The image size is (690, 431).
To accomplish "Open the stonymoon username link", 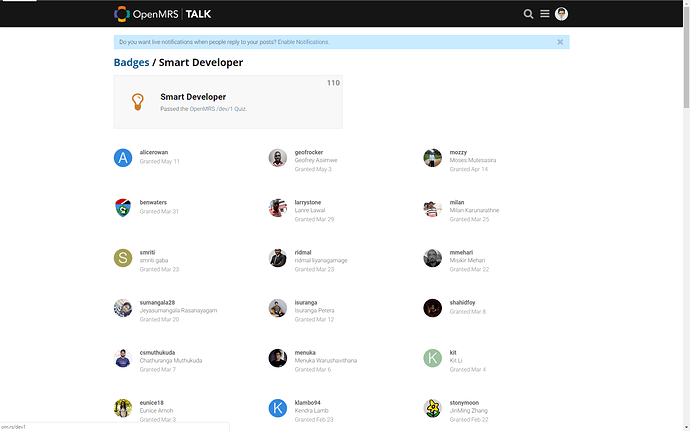I will coord(464,403).
